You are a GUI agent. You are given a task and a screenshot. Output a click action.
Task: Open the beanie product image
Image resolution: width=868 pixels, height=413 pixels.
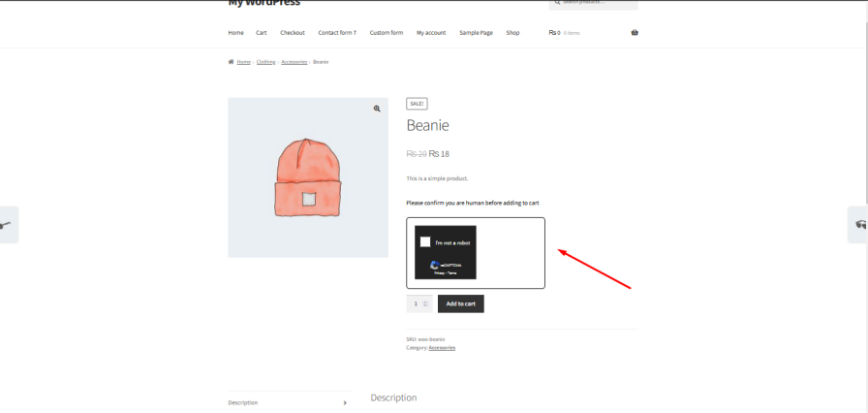pos(308,177)
